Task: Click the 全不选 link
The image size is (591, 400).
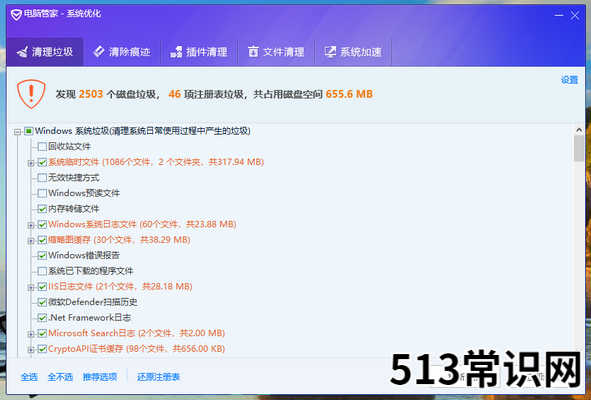Action: tap(60, 377)
